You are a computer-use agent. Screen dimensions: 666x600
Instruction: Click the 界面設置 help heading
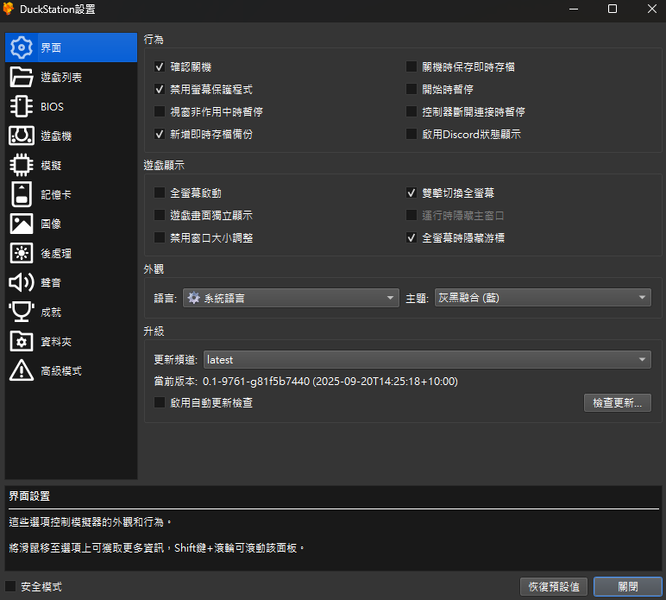pyautogui.click(x=29, y=496)
